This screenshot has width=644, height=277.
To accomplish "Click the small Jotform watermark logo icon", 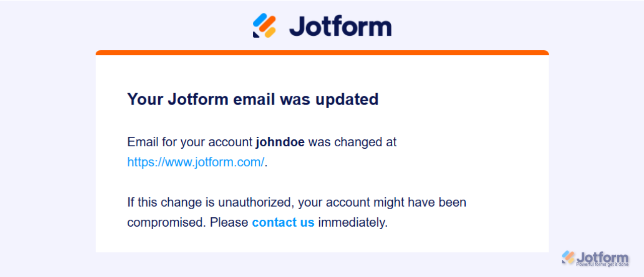I will (x=568, y=257).
